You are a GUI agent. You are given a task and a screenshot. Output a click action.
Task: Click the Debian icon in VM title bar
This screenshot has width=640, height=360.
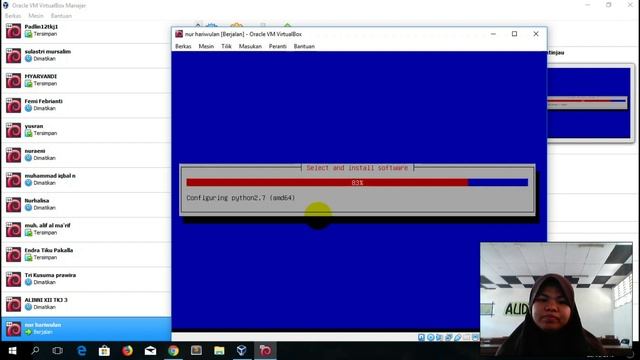pos(179,34)
